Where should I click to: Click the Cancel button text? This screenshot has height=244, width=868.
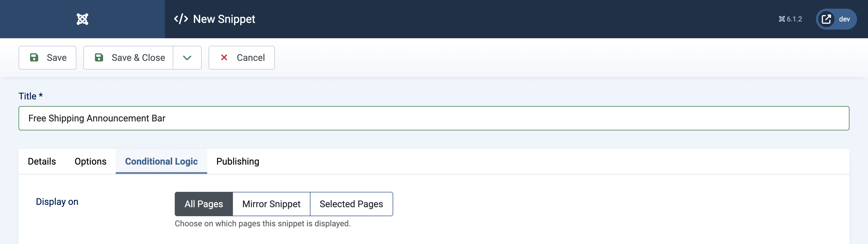[x=251, y=58]
